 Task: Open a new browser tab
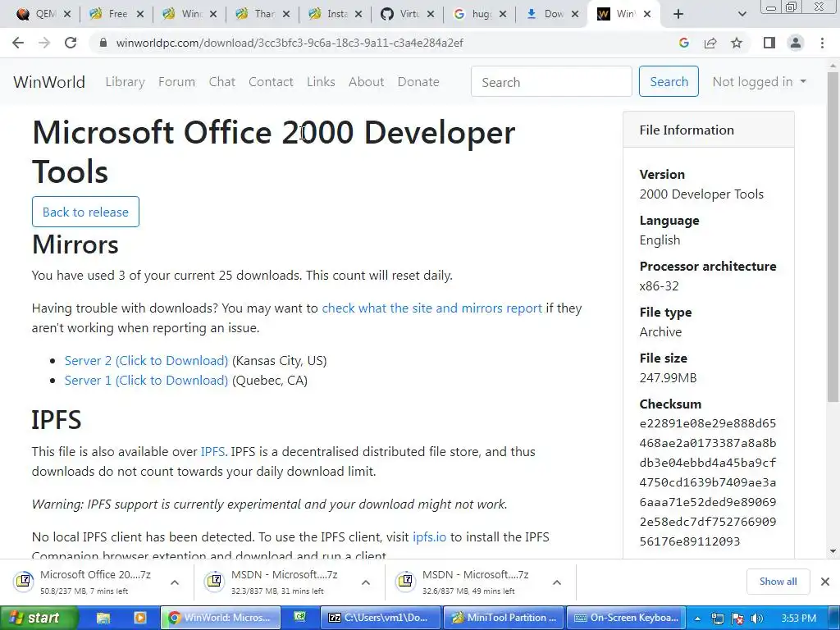click(678, 14)
